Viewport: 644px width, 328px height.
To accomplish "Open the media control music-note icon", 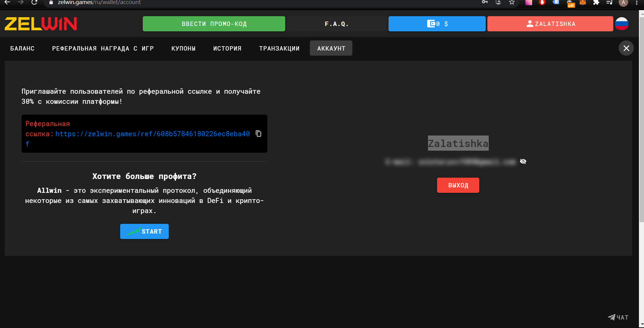I will point(610,2).
